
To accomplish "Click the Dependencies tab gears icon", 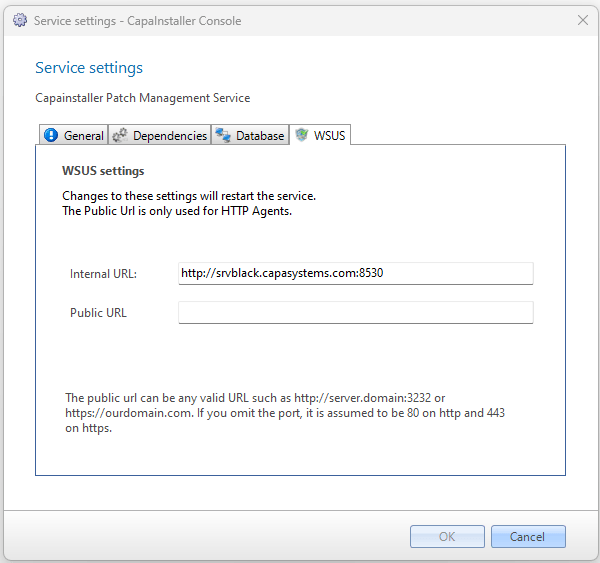I will click(x=120, y=135).
